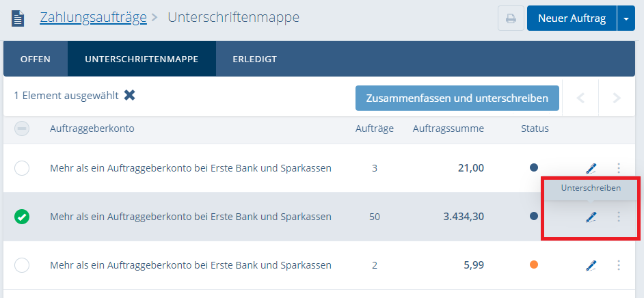Switch to the OFFEN tab

click(36, 59)
